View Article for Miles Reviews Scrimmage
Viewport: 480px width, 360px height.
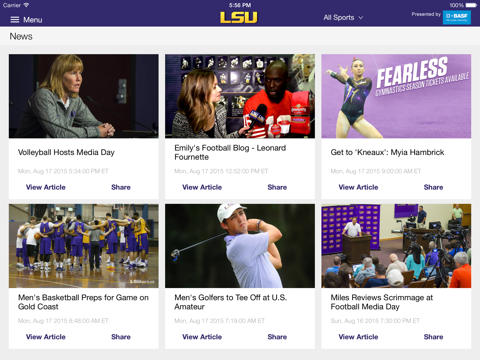tap(358, 337)
